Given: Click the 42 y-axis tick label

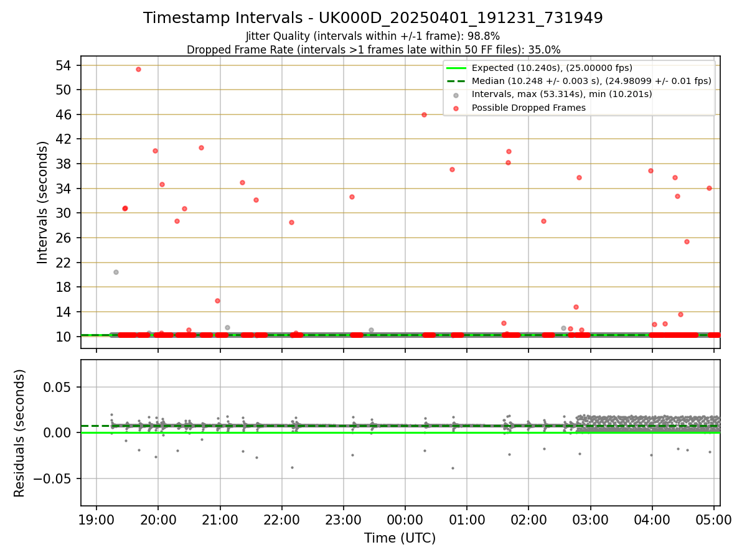Looking at the screenshot, I should (x=64, y=139).
